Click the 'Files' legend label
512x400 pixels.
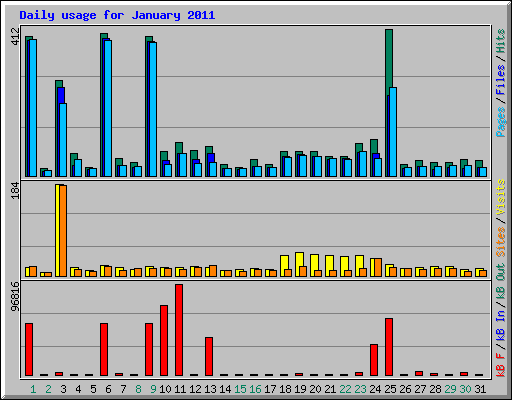pyautogui.click(x=500, y=80)
